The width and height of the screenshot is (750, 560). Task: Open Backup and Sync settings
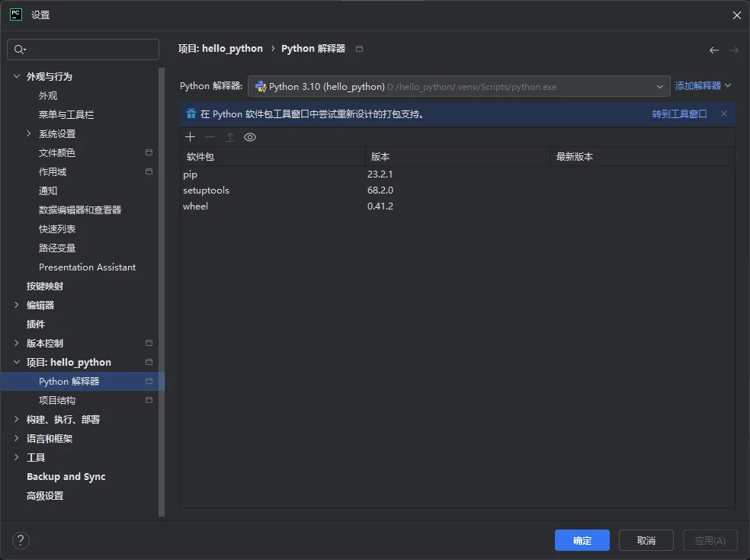click(x=66, y=477)
